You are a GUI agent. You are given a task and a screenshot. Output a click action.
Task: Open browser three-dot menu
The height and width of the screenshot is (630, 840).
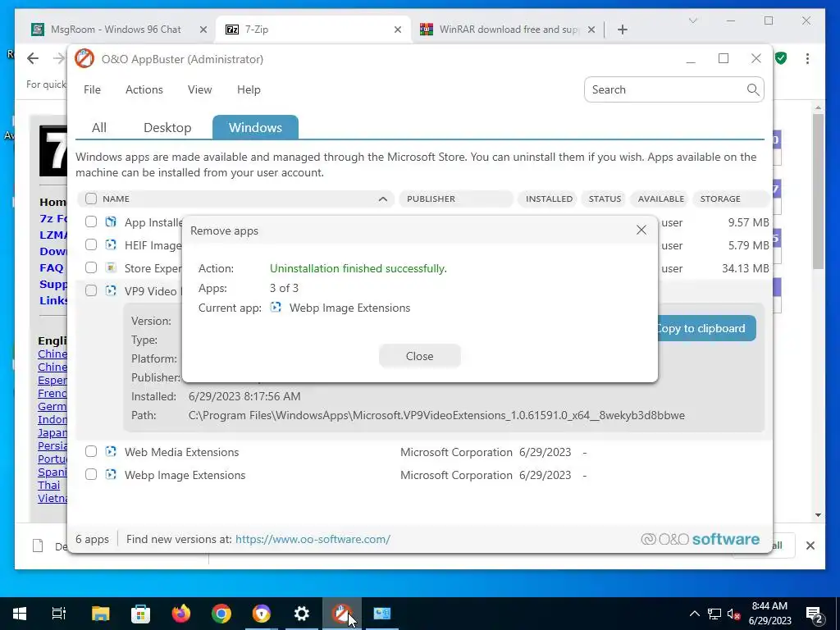(x=807, y=58)
